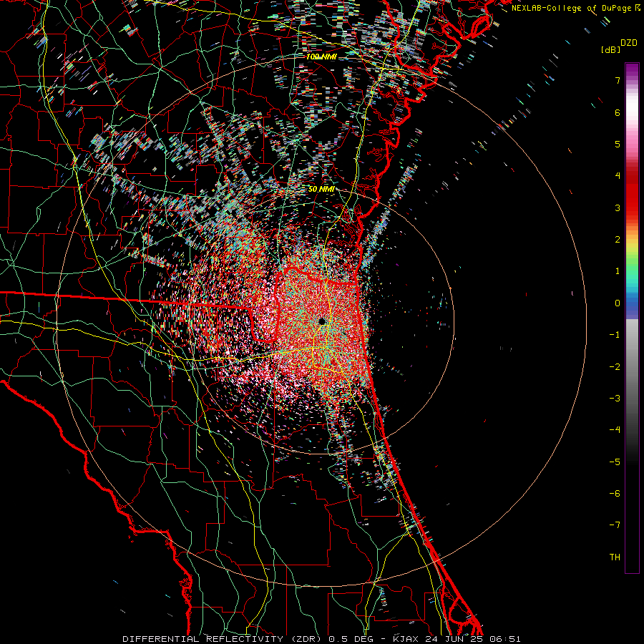Click the 2 tick label on color scale
The image size is (644, 644).
click(618, 240)
